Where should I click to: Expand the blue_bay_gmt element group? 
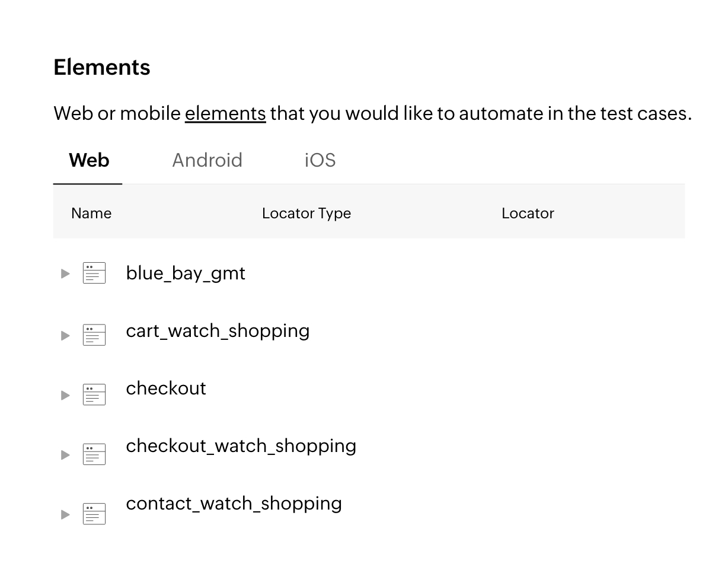click(65, 273)
